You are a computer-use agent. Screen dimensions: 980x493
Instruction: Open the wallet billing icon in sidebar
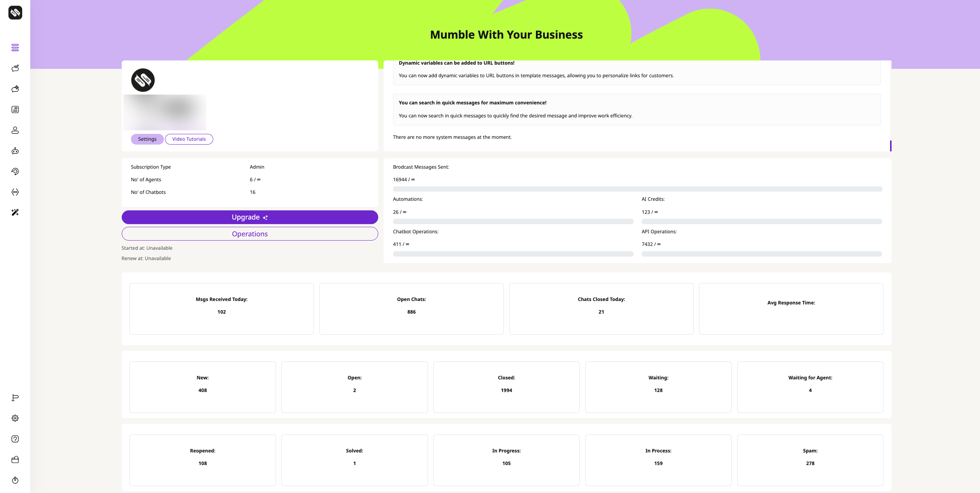pos(15,459)
